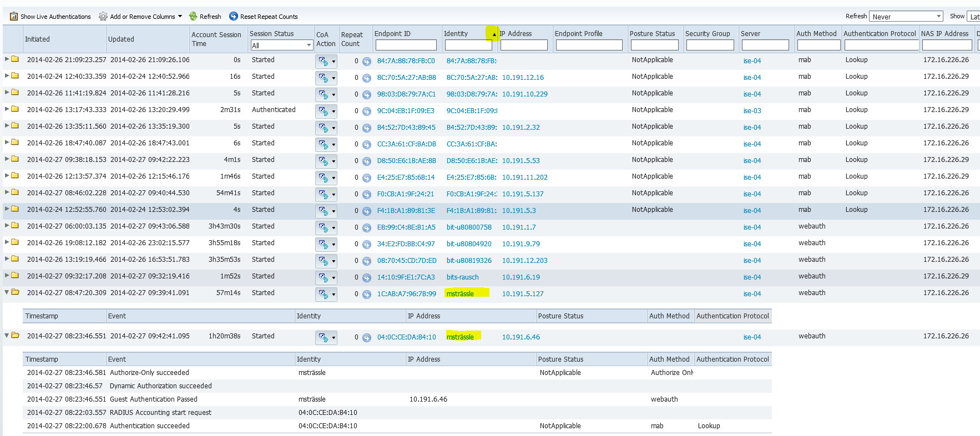The image size is (980, 436).
Task: Open identity link bit-u80800758
Action: click(x=469, y=227)
